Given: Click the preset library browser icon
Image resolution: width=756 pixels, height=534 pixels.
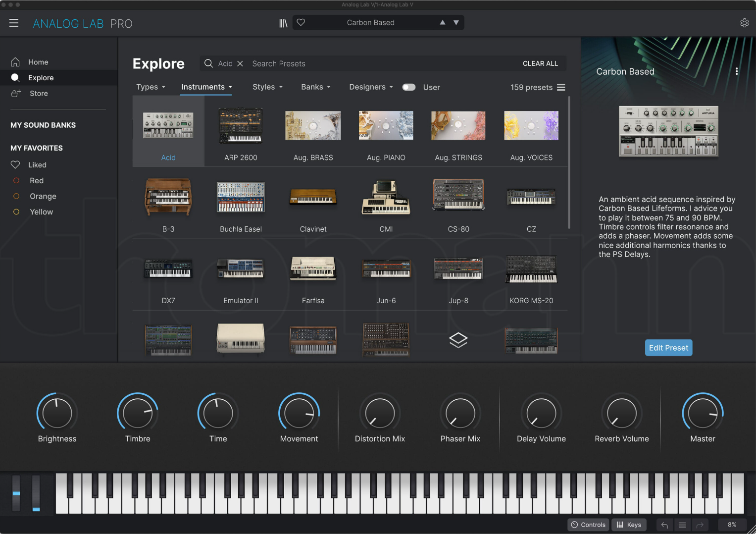Looking at the screenshot, I should click(283, 23).
